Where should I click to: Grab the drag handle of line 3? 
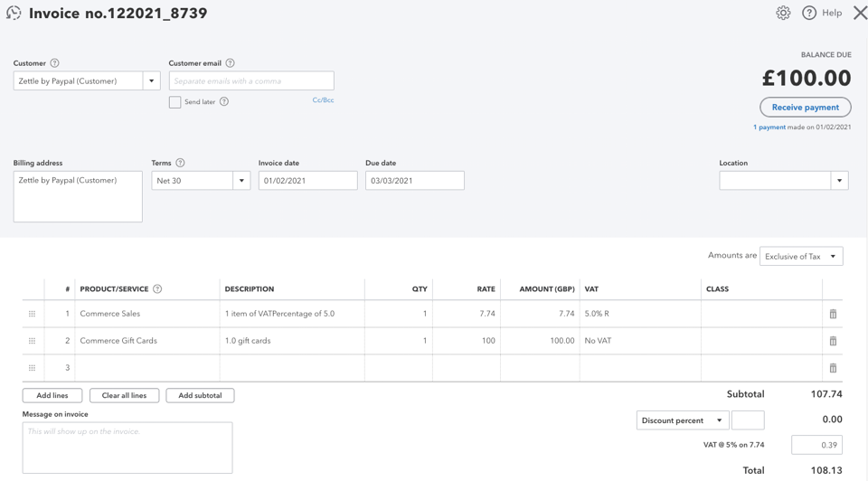(33, 368)
